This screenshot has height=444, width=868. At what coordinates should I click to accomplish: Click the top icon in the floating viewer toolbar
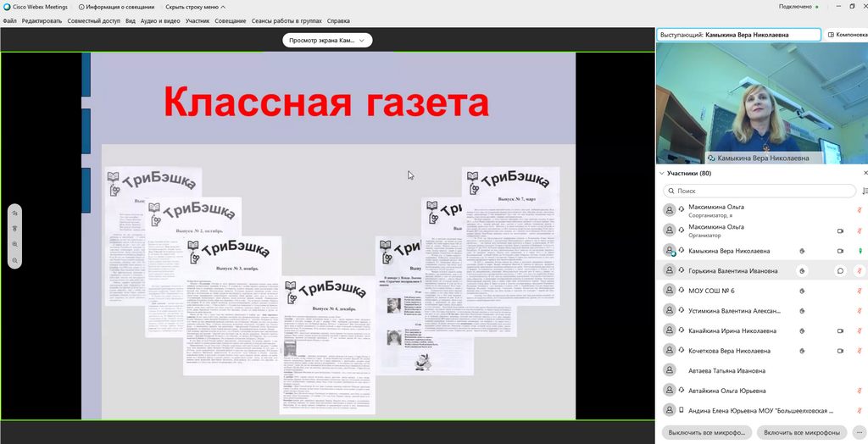click(x=15, y=214)
